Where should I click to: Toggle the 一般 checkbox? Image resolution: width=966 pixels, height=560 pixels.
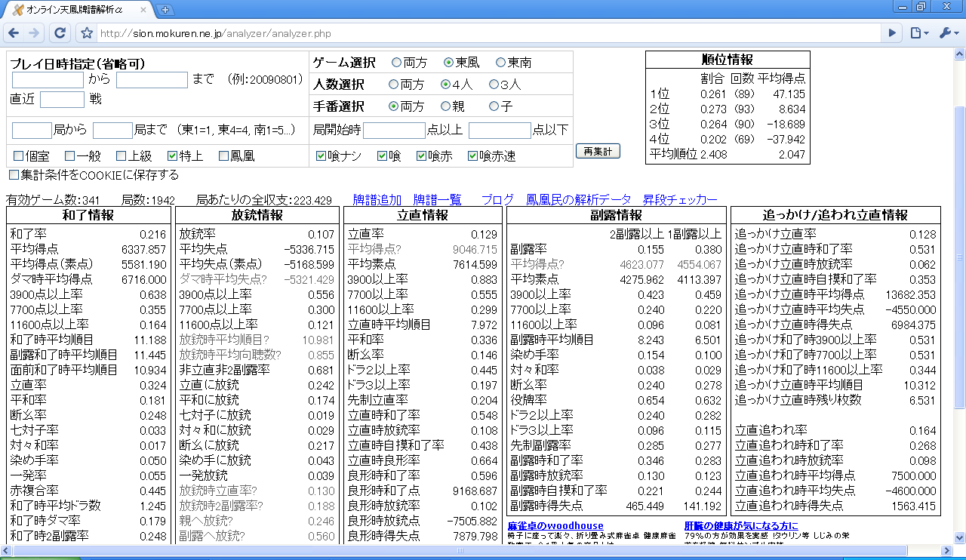click(x=69, y=156)
